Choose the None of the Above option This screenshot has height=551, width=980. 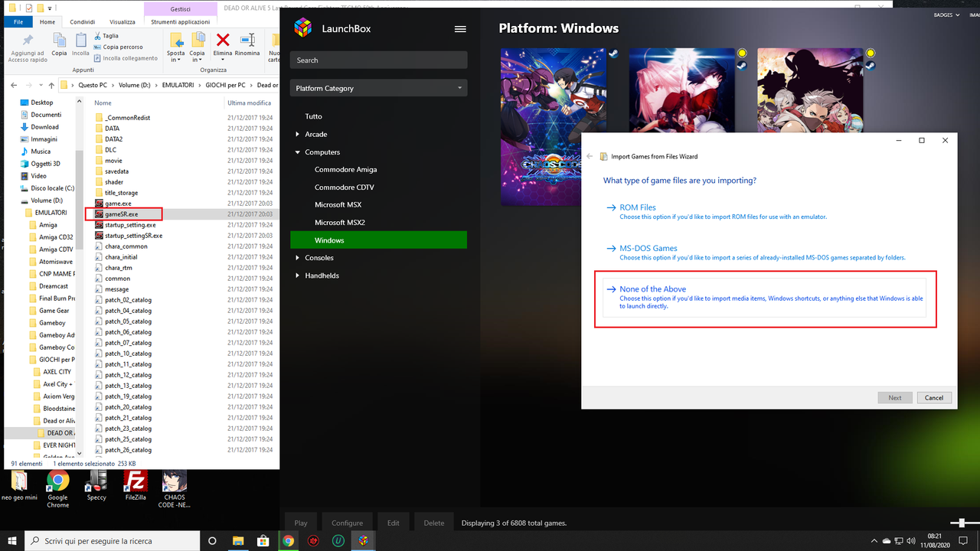click(x=763, y=298)
